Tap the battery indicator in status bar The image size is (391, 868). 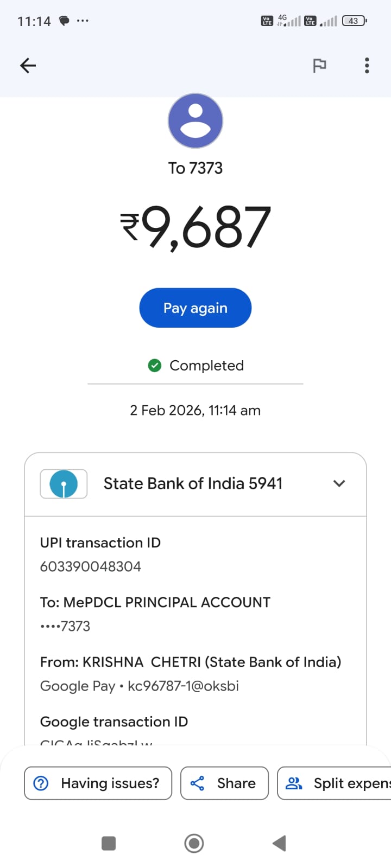[x=354, y=21]
